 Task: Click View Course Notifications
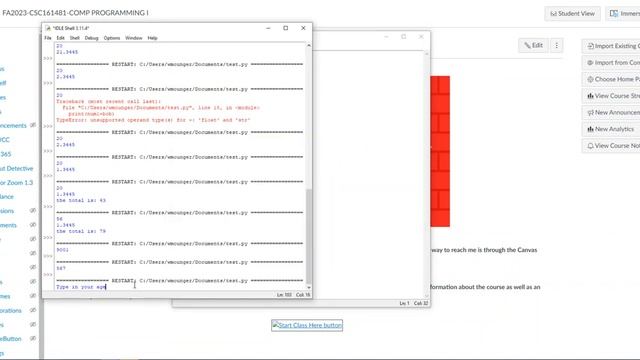pos(611,146)
